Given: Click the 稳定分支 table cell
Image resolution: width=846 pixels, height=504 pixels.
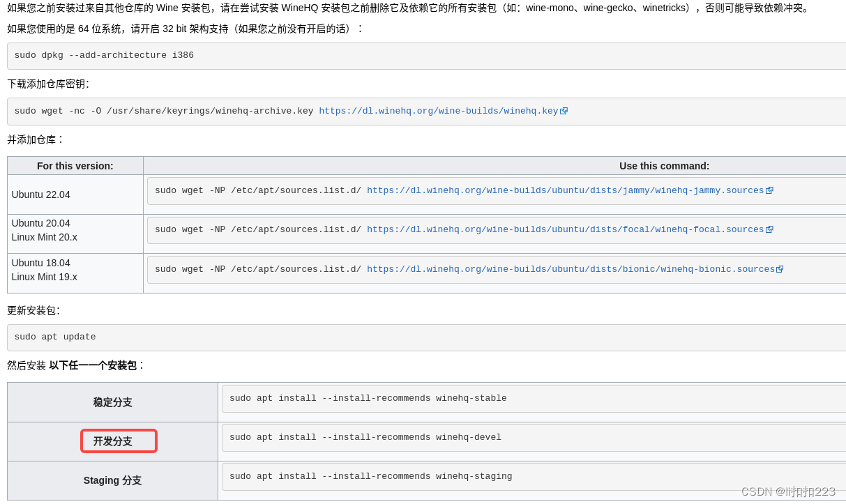Looking at the screenshot, I should [112, 402].
